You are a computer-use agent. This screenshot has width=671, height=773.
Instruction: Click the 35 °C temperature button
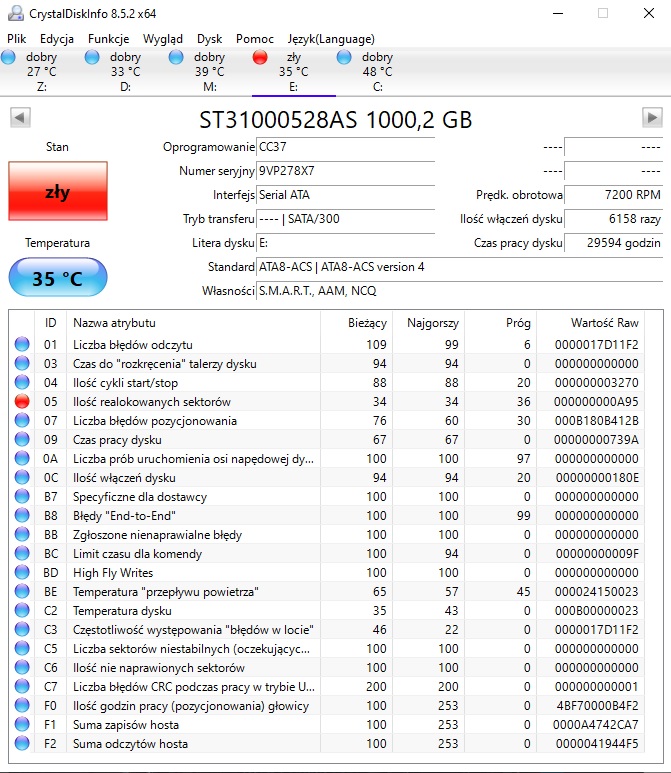click(58, 278)
